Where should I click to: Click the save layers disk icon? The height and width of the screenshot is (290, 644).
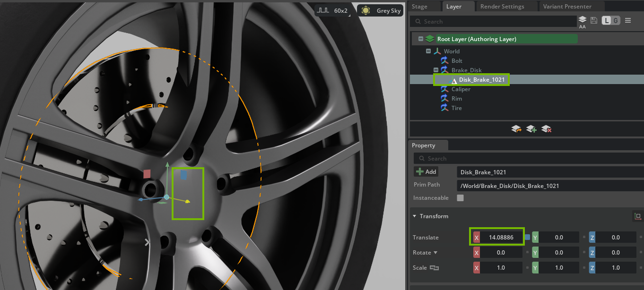[594, 20]
